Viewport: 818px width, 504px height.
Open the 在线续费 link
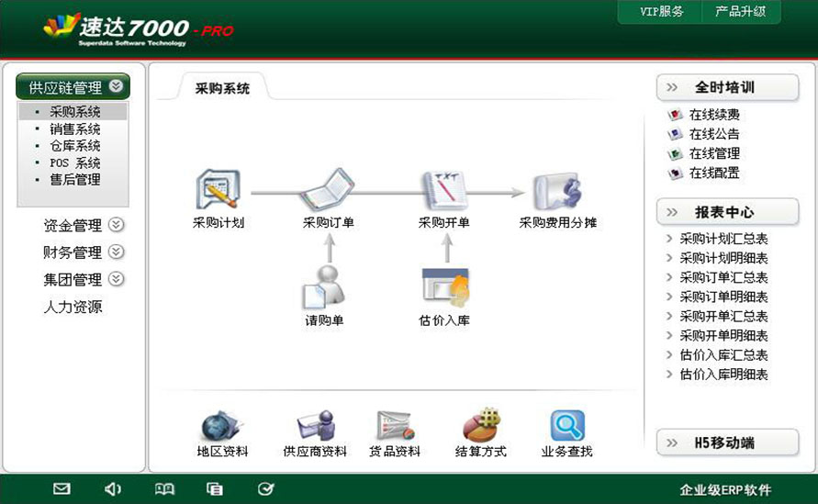714,114
